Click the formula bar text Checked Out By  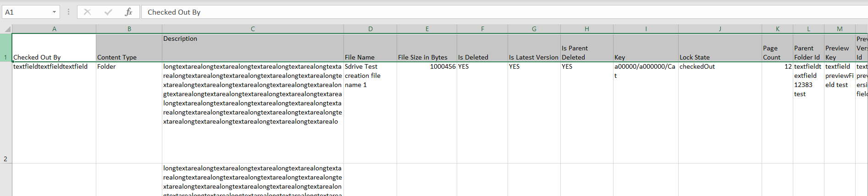coord(174,12)
